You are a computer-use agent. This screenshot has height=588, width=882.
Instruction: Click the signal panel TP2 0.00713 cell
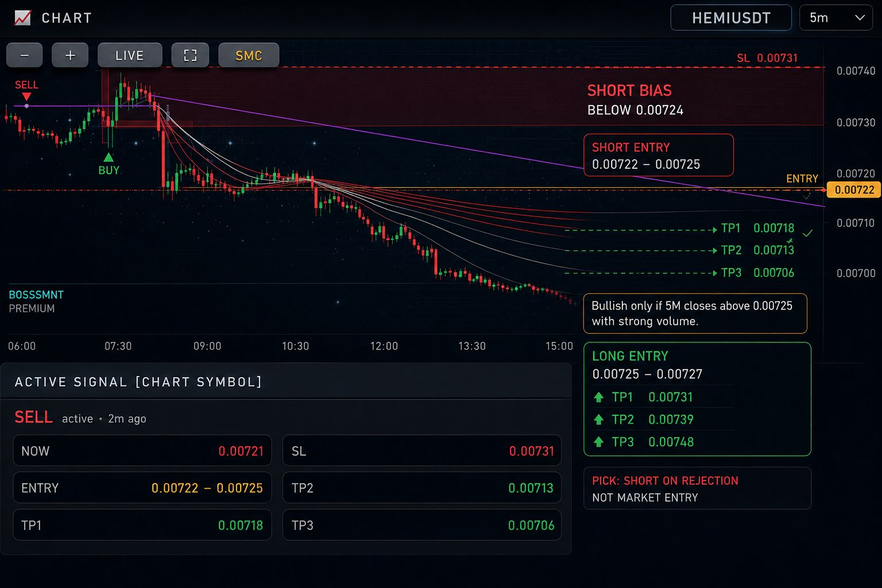422,488
